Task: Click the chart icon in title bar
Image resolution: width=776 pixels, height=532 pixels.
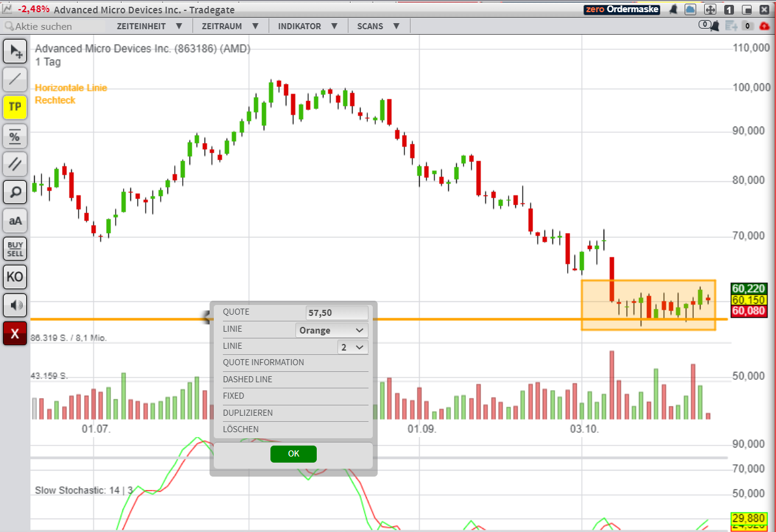Action: click(x=7, y=9)
